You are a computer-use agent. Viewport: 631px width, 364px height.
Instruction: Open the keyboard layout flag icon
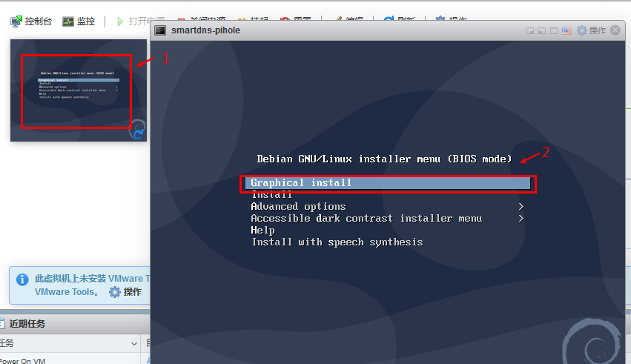(x=566, y=31)
